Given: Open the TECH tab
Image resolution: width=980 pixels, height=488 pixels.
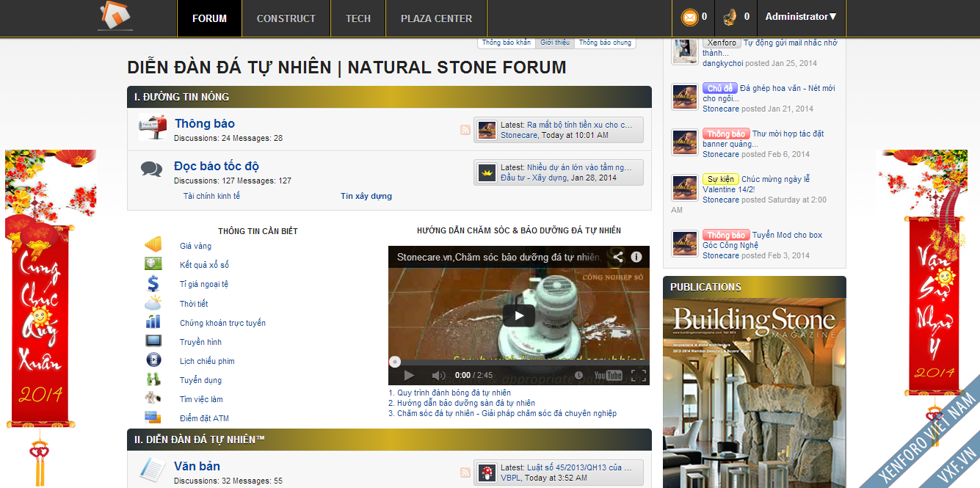Looking at the screenshot, I should pyautogui.click(x=358, y=18).
